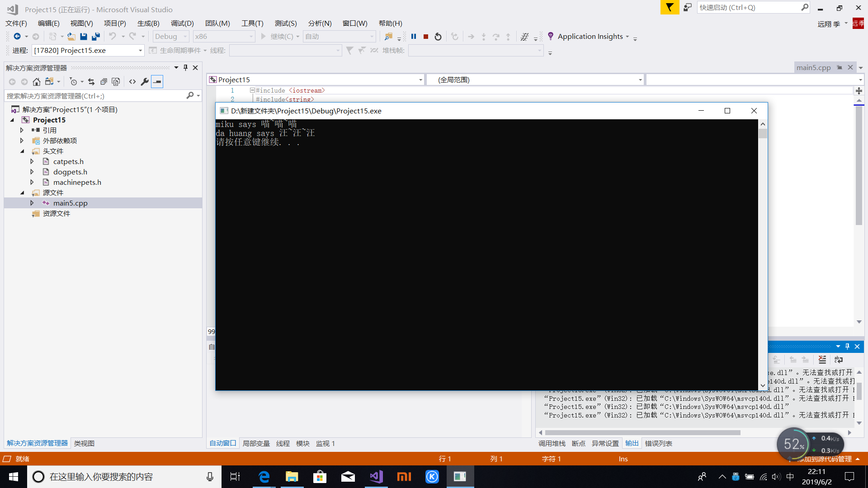Switch to the 局部变量 tab
868x488 pixels.
tap(256, 443)
